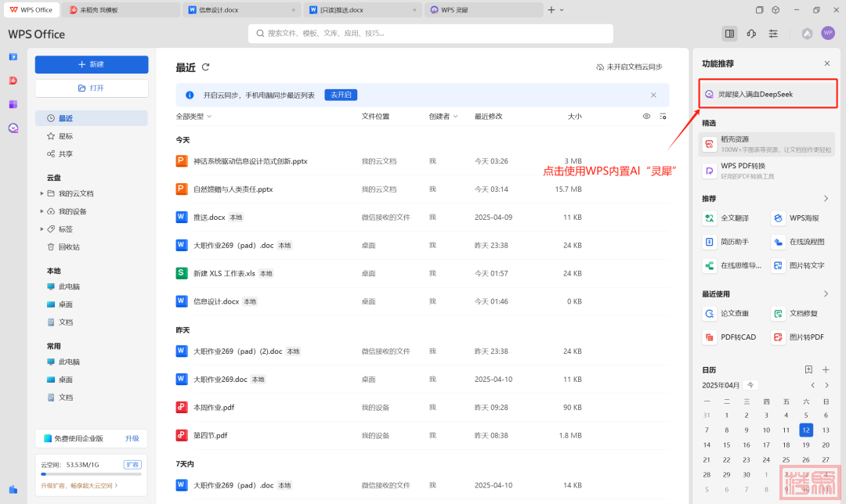846x504 pixels.
Task: Launch the PDF转CAD tool
Action: (731, 337)
